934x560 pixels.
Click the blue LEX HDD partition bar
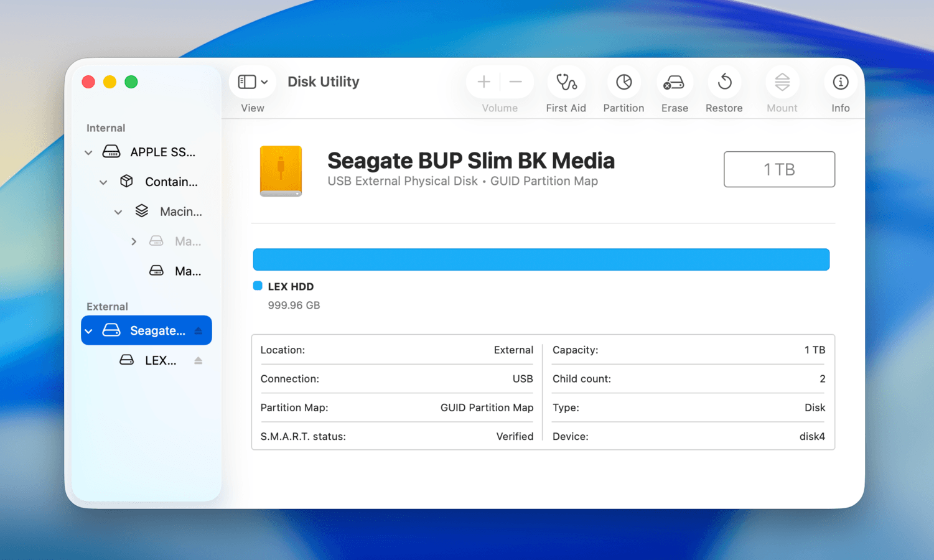pyautogui.click(x=541, y=259)
